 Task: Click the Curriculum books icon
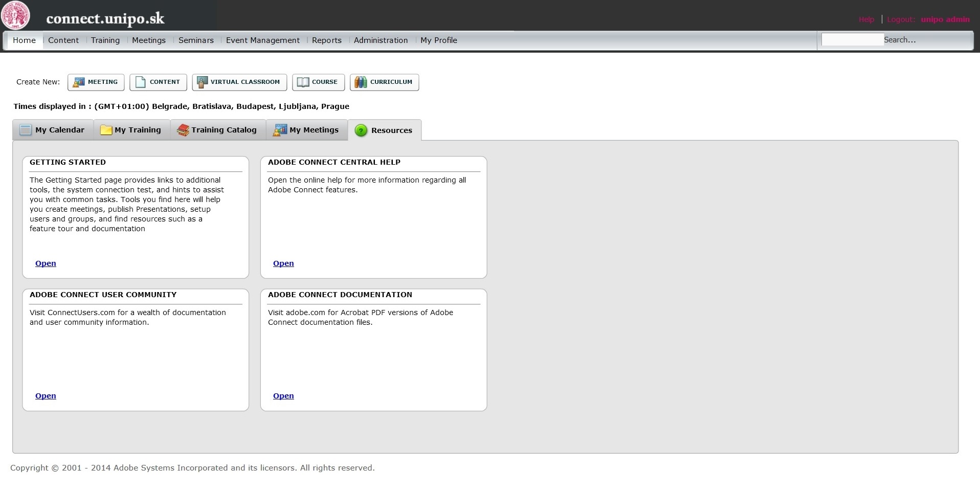[x=361, y=82]
